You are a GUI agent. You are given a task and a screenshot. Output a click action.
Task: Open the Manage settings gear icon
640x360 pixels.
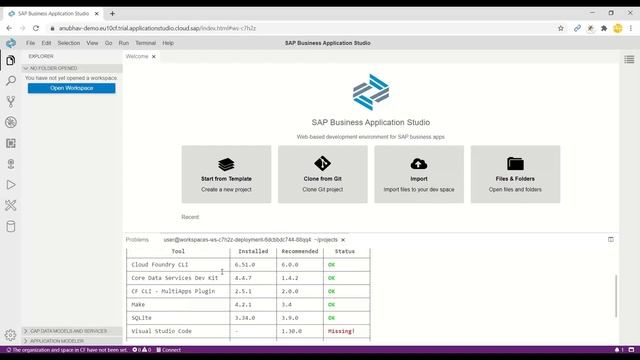click(x=11, y=335)
